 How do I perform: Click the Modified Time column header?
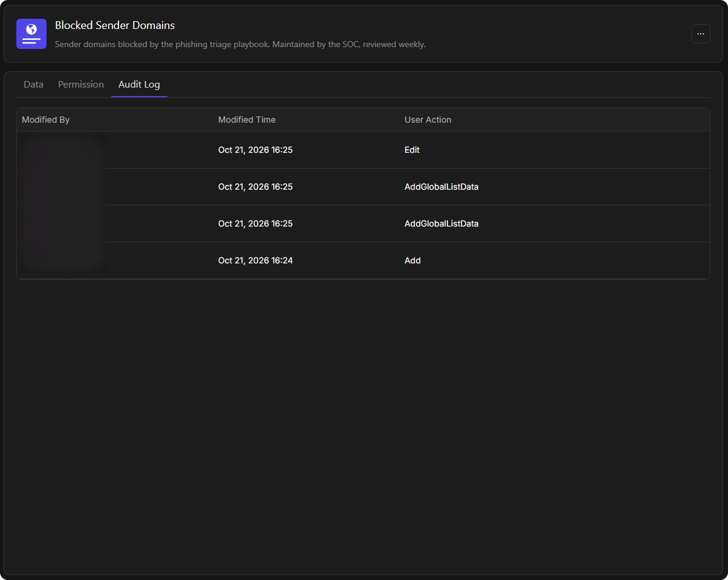tap(247, 120)
